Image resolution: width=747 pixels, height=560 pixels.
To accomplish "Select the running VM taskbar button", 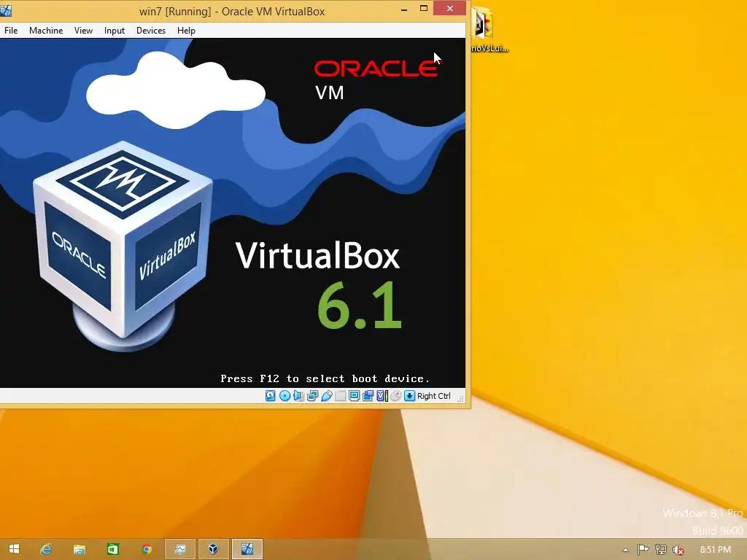I will (x=247, y=549).
